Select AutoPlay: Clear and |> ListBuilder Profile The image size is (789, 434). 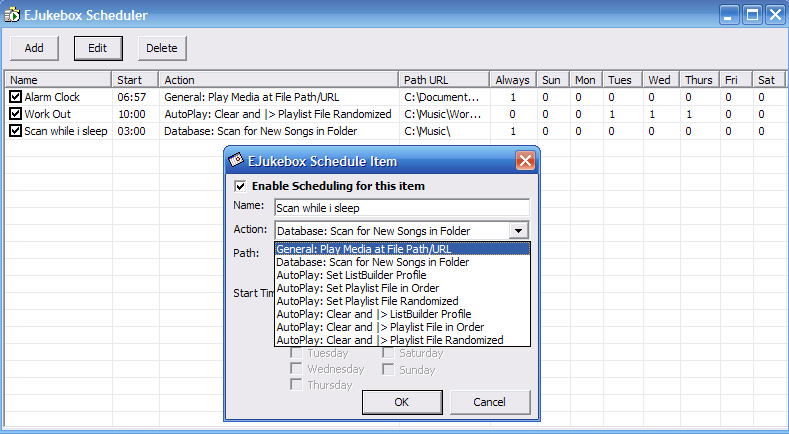[x=402, y=314]
